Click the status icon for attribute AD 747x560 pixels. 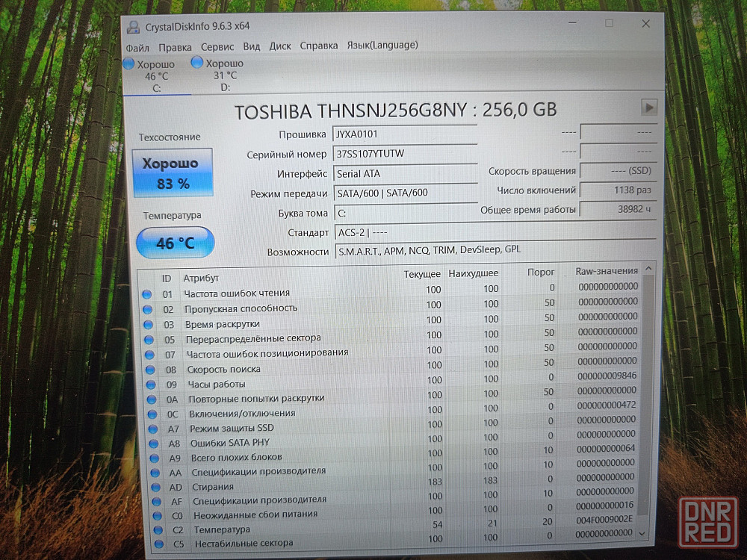point(156,487)
